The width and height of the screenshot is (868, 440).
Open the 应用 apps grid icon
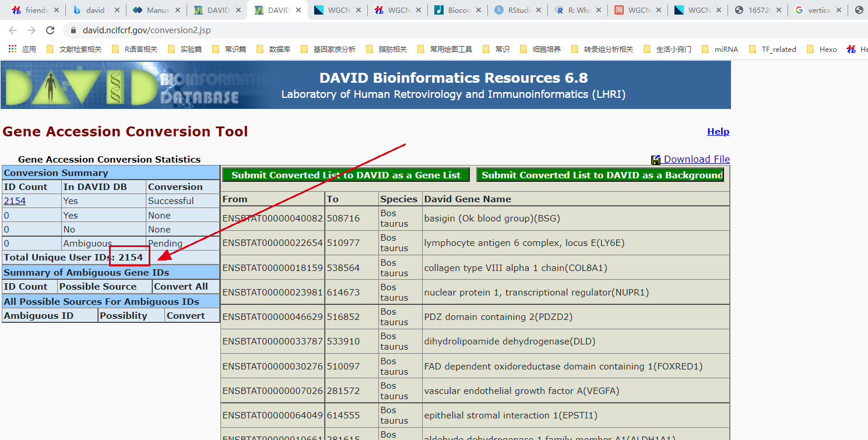[12, 50]
